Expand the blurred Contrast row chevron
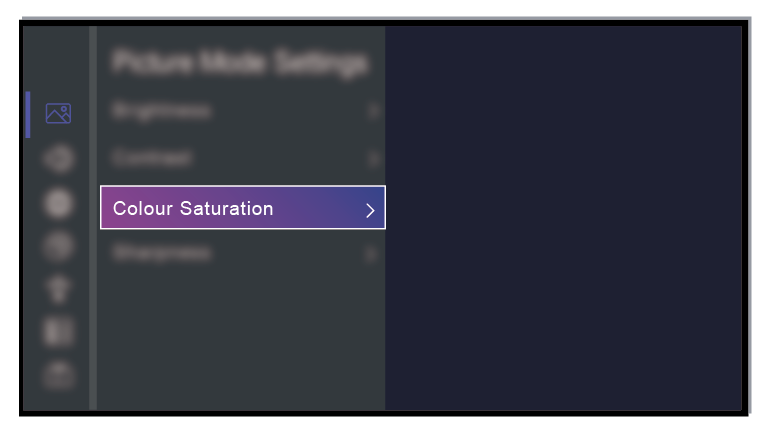Viewport: 768px width, 431px height. (373, 159)
